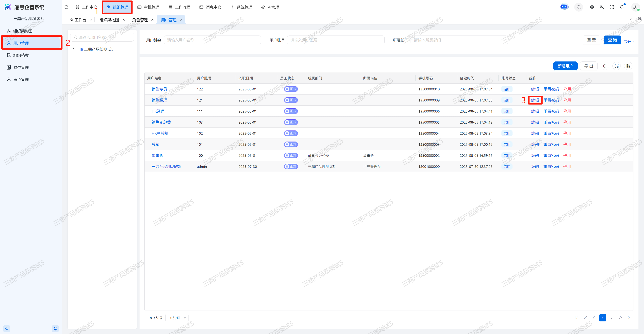Switch to the 角色管理 tab

[140, 20]
